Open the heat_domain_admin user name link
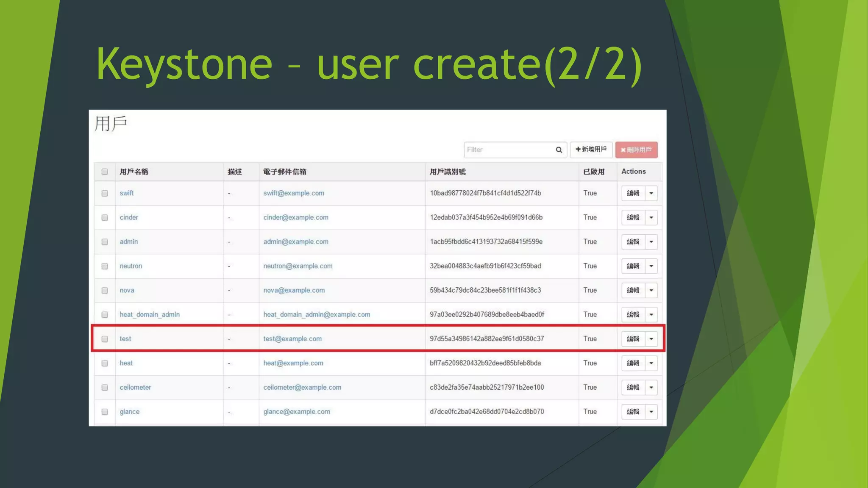 coord(150,315)
